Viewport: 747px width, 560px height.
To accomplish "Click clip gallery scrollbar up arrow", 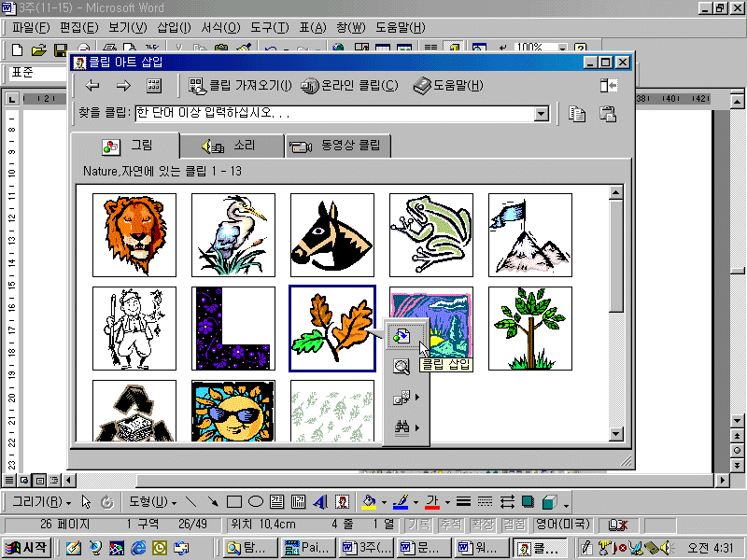I will click(x=616, y=193).
